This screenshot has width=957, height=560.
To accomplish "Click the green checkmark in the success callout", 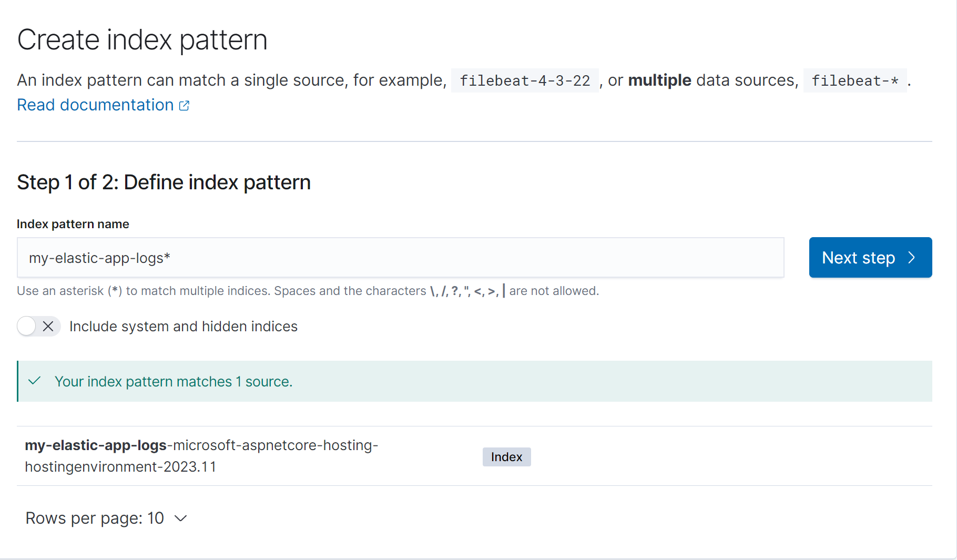I will [x=35, y=381].
